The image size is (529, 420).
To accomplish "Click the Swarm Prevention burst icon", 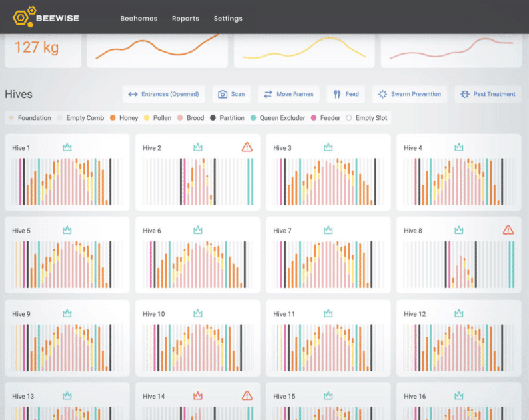I will (382, 94).
